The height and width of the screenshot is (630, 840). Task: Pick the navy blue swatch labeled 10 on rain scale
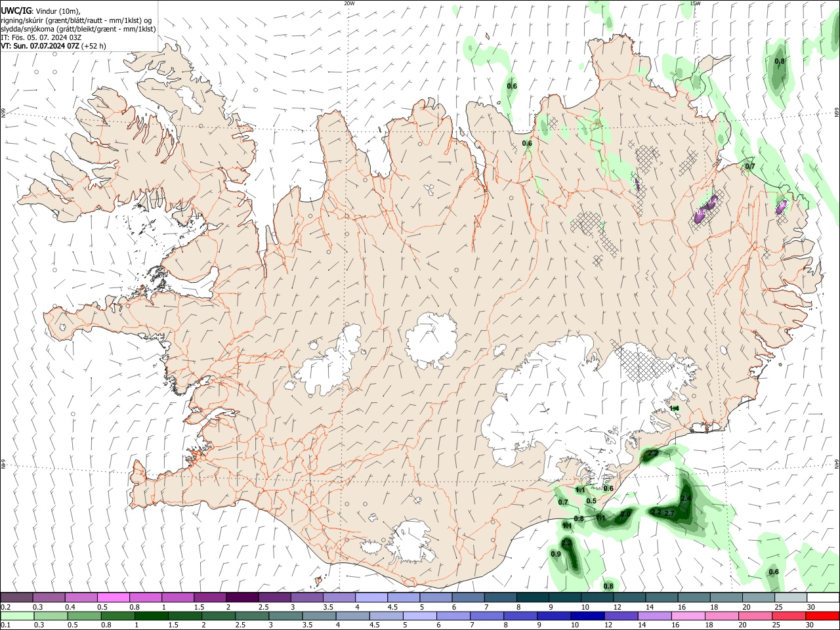tap(586, 616)
